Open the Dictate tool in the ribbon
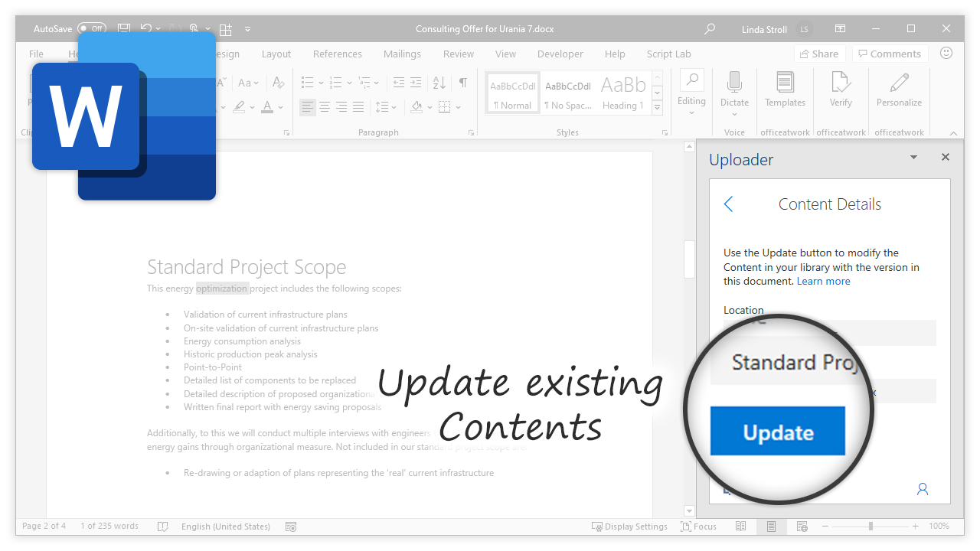Screen dimensions: 980x551 (x=734, y=91)
